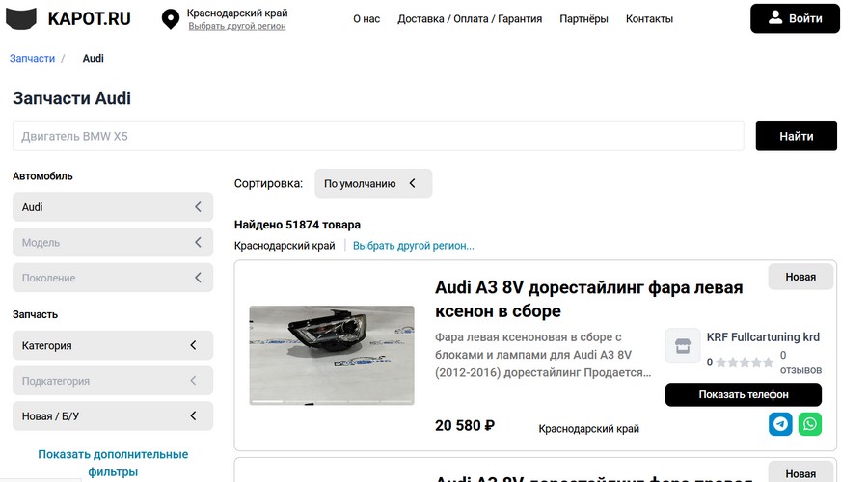
Task: Click the Найти search button
Action: pos(796,136)
